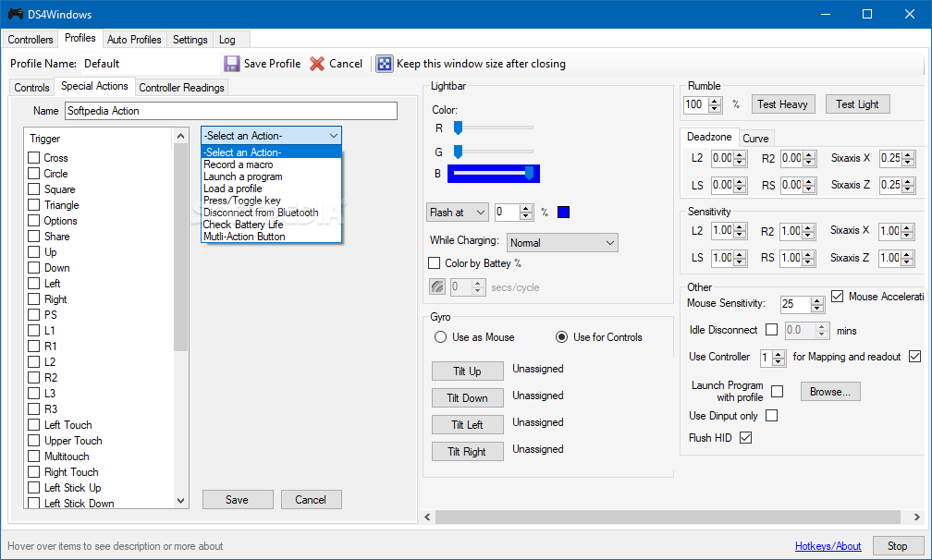Open the Select an Action dropdown

point(271,136)
